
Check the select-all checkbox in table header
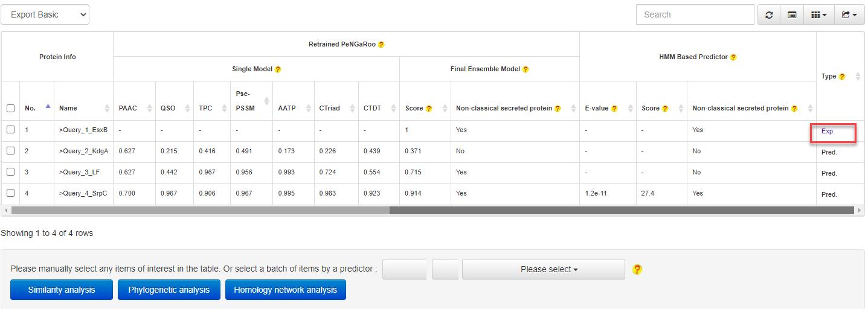coord(10,109)
